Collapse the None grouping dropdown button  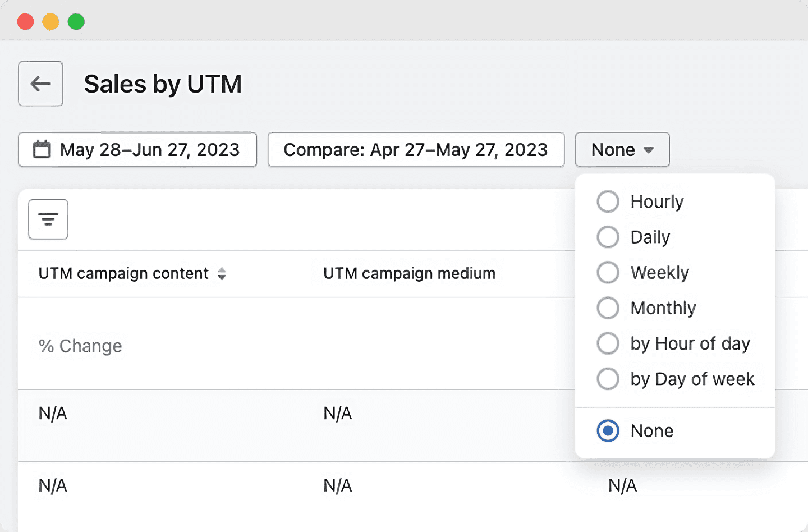622,150
